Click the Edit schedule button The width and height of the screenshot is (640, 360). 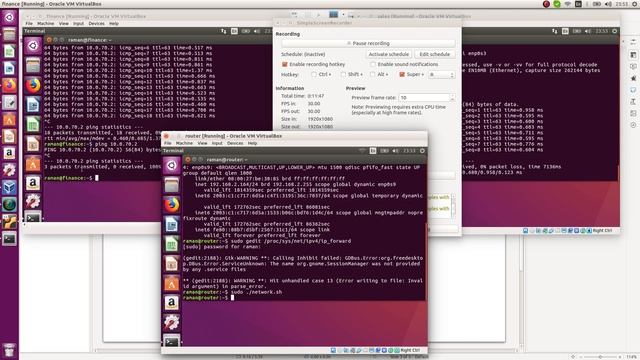click(435, 54)
